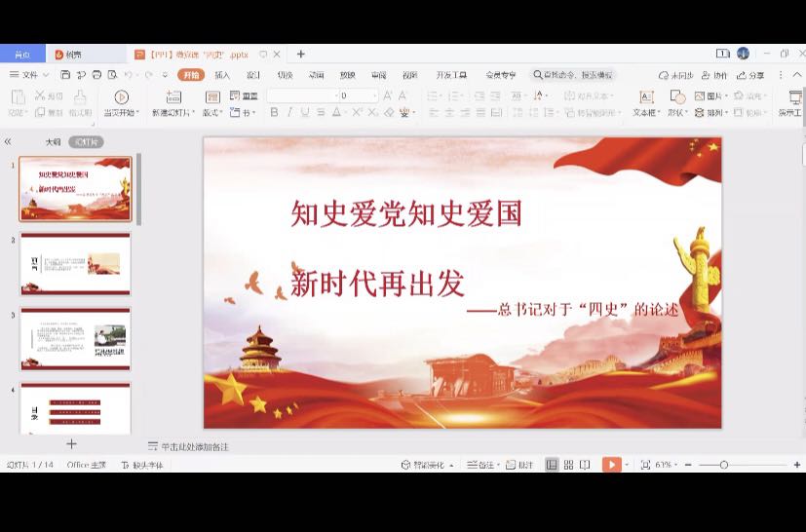Click the New Slide icon in the ribbon
Image resolution: width=806 pixels, height=532 pixels.
point(173,96)
